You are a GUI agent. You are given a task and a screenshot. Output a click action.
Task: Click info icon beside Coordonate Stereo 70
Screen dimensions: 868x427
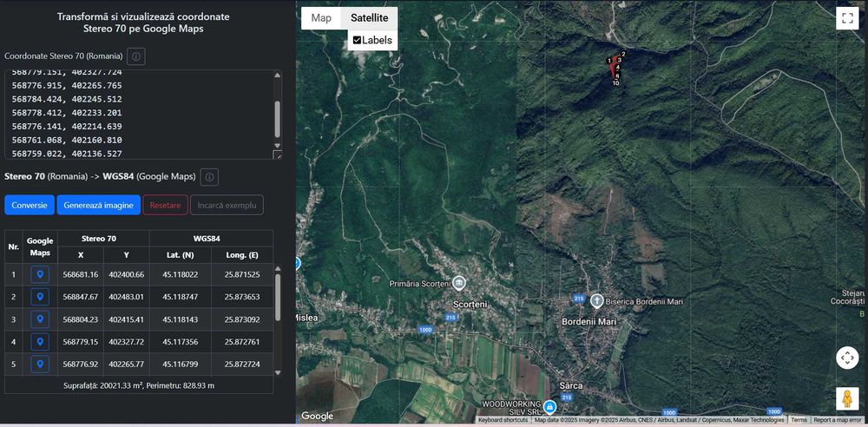pos(136,56)
